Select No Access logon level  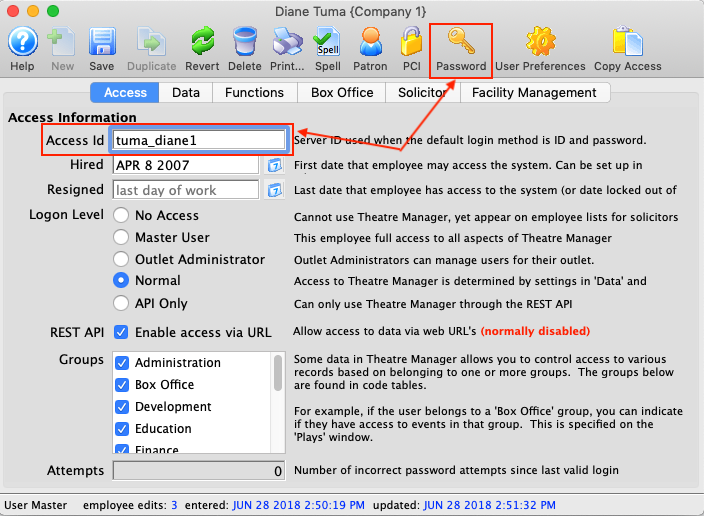click(x=121, y=215)
